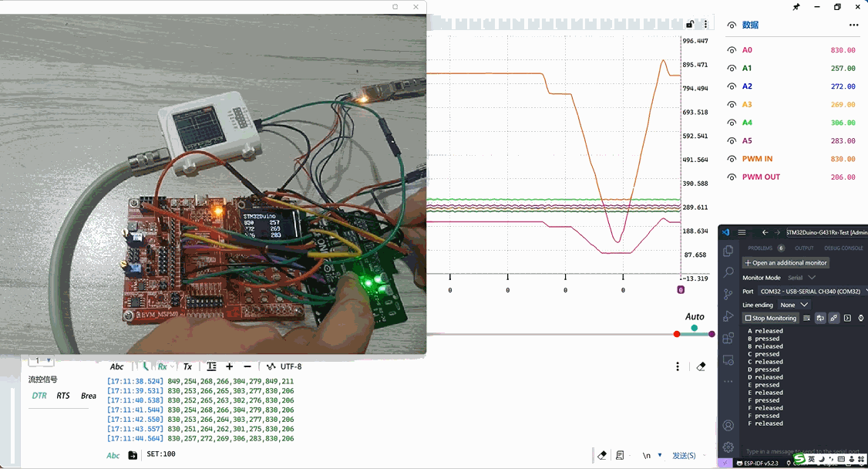Toggle the DTR flow control signal
This screenshot has height=469, width=868.
(39, 396)
